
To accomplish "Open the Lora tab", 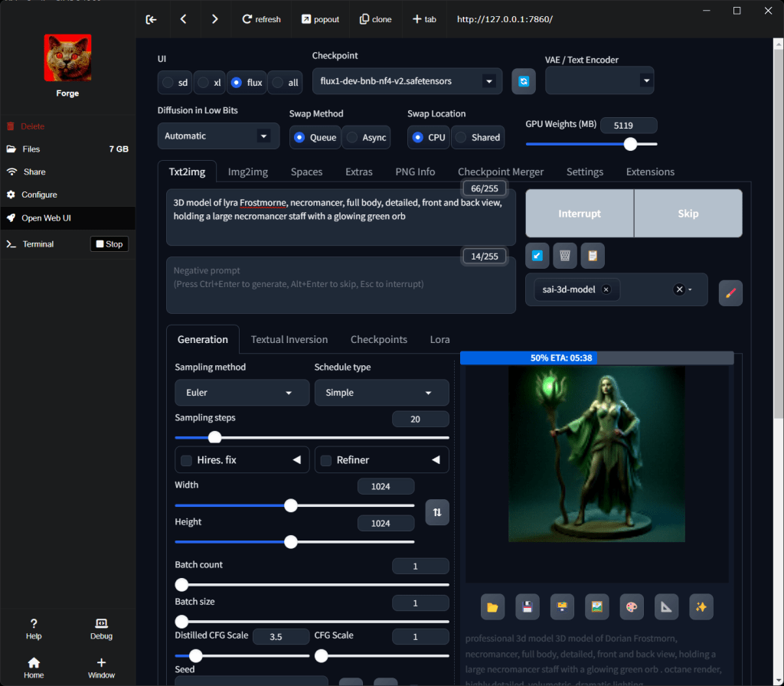I will (439, 339).
